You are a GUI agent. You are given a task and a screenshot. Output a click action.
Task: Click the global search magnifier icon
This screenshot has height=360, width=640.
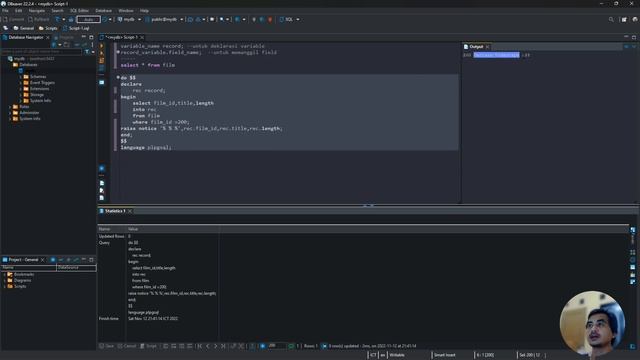(611, 19)
